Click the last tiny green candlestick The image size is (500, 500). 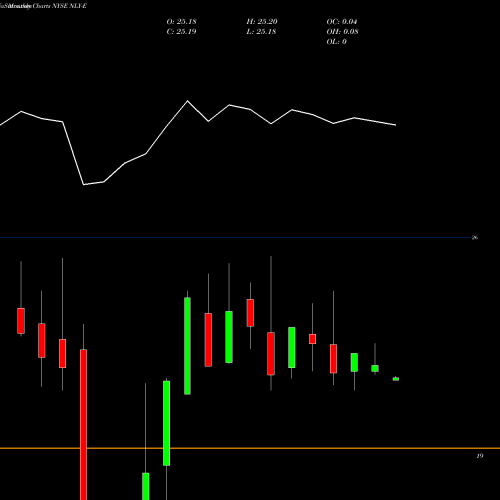pyautogui.click(x=396, y=379)
